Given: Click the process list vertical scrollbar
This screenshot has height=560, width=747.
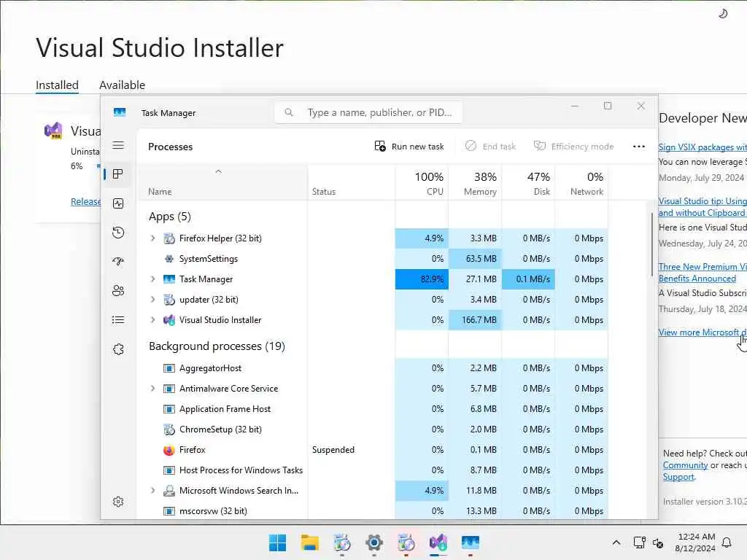Looking at the screenshot, I should 651,244.
